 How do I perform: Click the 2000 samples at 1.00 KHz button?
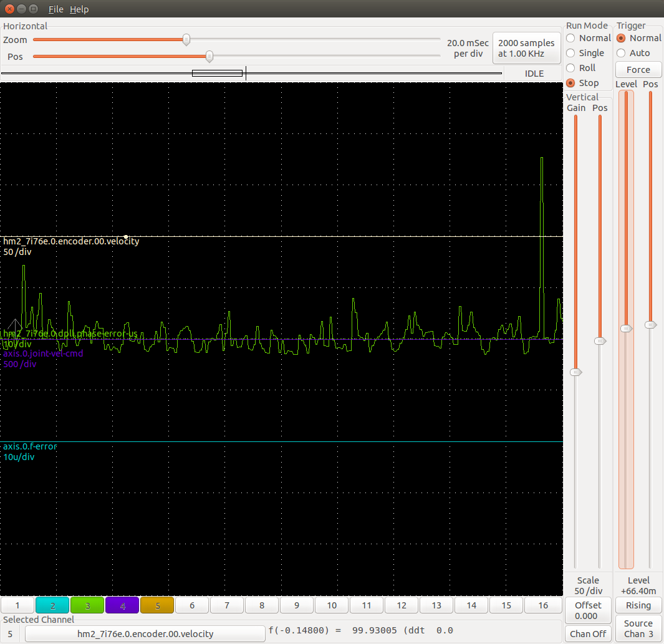click(x=526, y=48)
